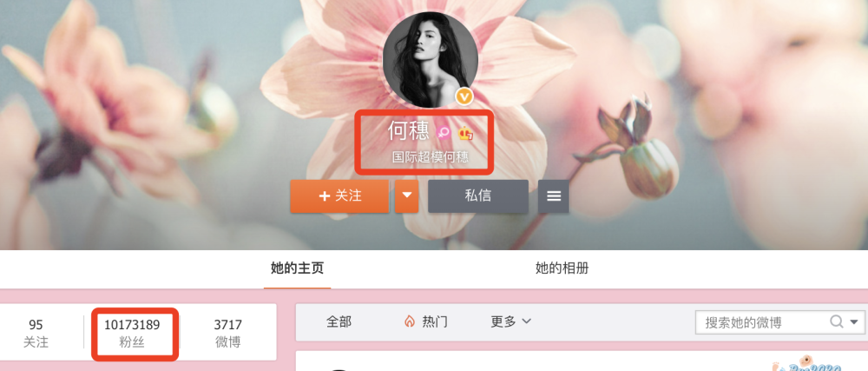
Task: Open the 95 关注 following list
Action: coord(36,334)
